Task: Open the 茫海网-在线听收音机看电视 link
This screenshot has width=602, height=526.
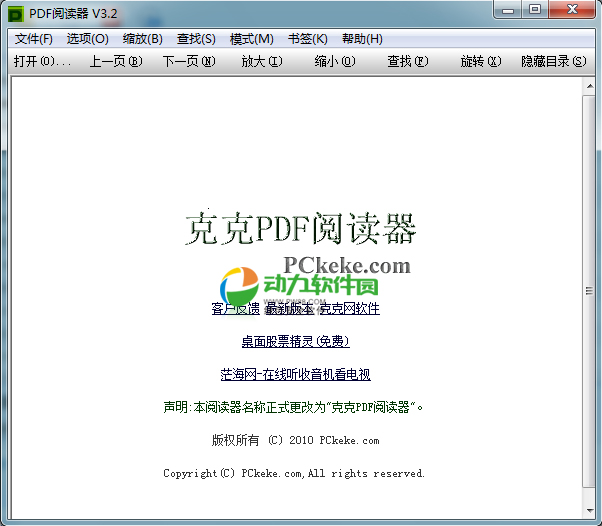Action: pos(295,375)
